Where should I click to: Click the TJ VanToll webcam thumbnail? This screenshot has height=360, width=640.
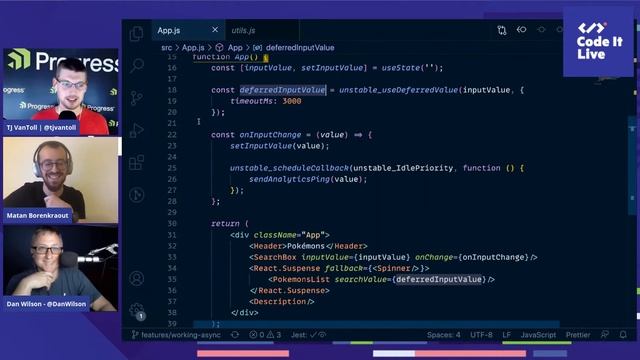coord(60,92)
